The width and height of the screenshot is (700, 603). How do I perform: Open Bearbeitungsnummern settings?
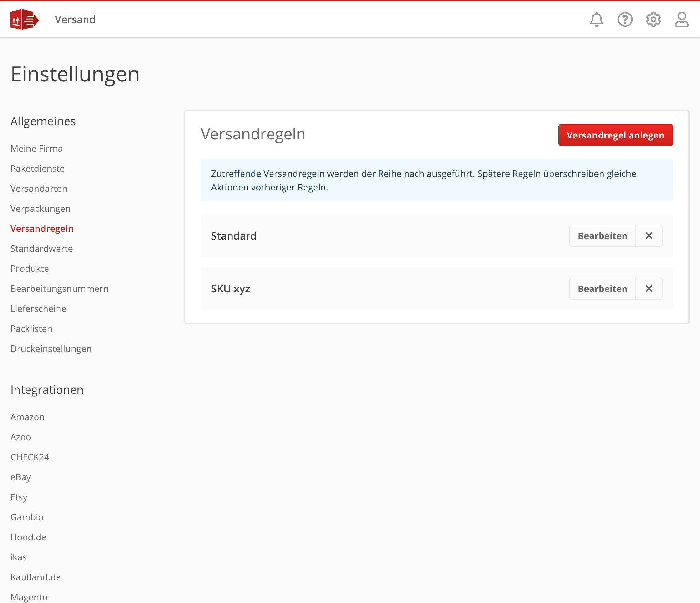pos(59,289)
